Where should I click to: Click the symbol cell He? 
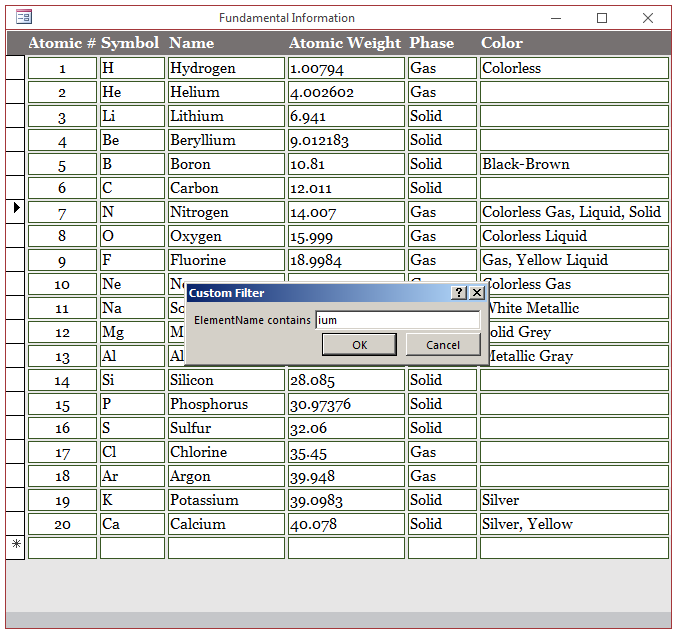click(x=132, y=92)
